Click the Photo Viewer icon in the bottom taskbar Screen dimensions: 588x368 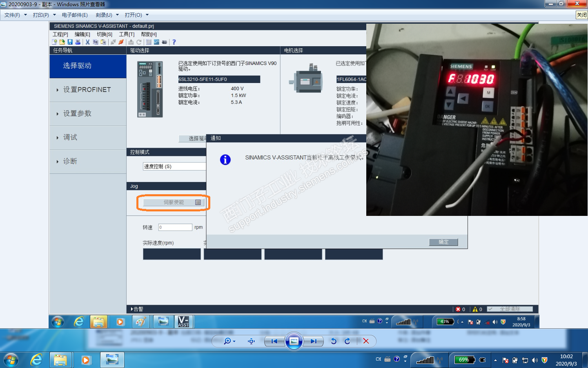point(112,360)
